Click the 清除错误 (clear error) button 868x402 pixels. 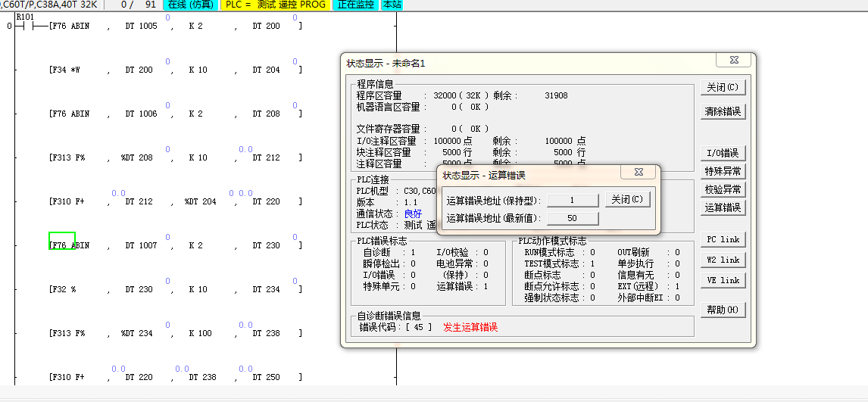click(x=723, y=111)
